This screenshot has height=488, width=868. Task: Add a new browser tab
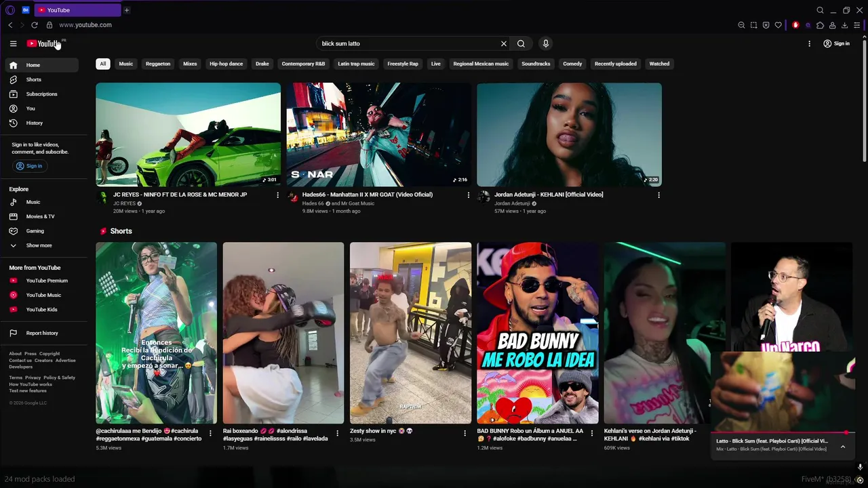[x=126, y=10]
